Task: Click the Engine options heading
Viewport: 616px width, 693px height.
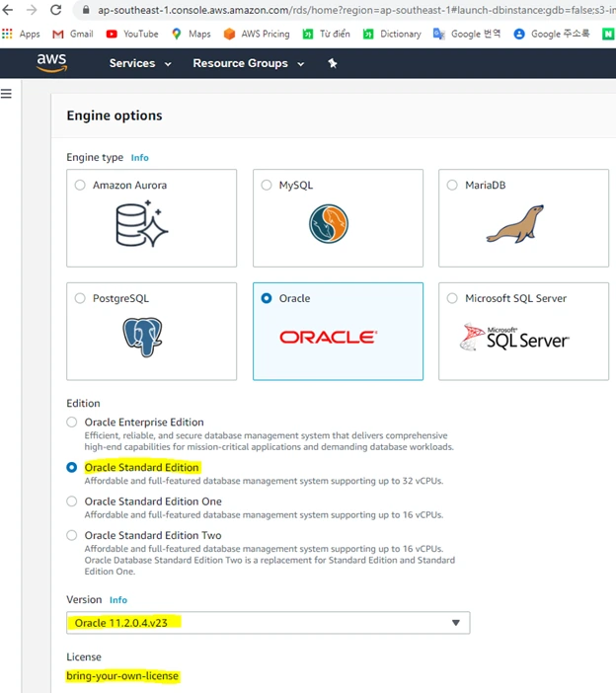Action: [x=115, y=115]
